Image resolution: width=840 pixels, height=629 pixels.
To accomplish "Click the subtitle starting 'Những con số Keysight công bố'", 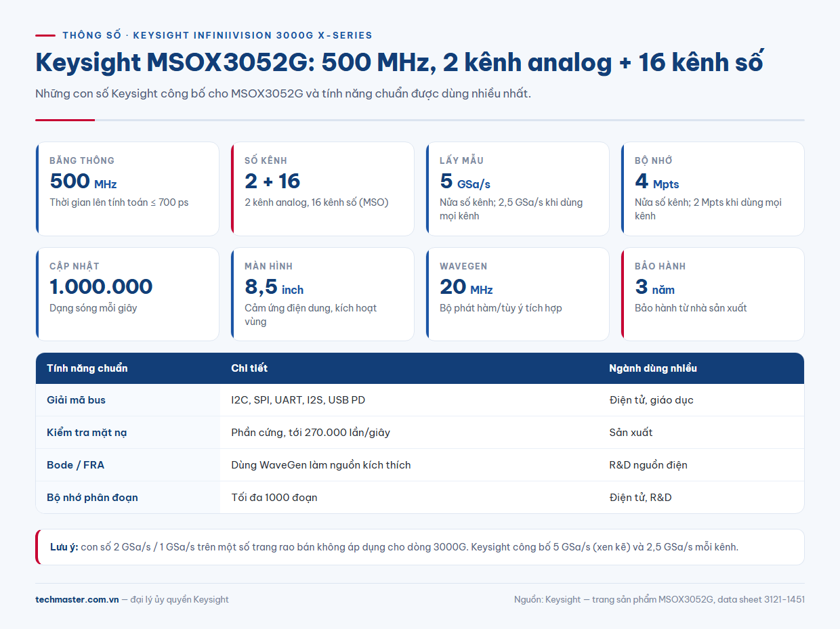I will click(x=283, y=93).
